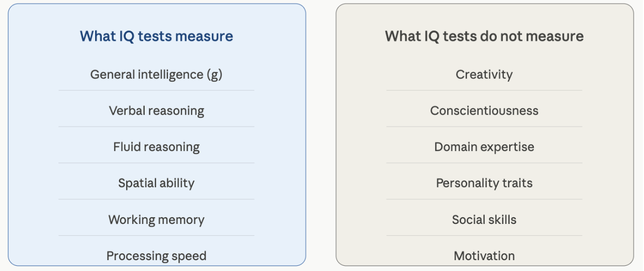644x271 pixels.
Task: Select the Conscientiousness row
Action: (484, 111)
